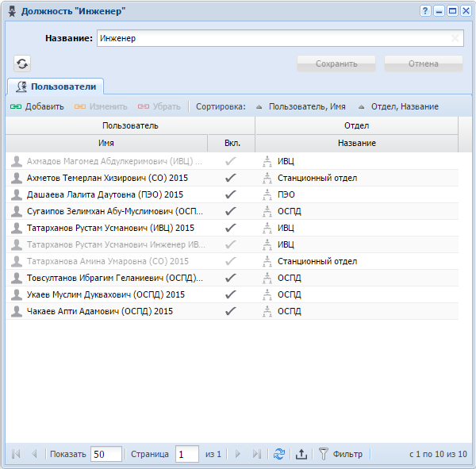
Task: Toggle Вкл. checkmark for Товсултанов Ибрагим
Action: point(230,278)
